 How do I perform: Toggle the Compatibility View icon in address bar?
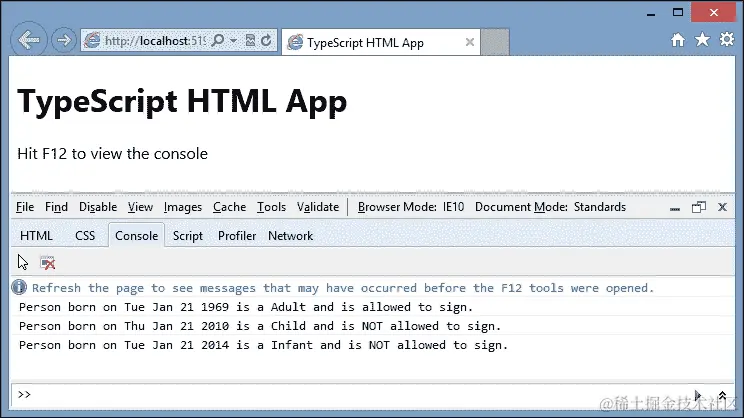251,41
